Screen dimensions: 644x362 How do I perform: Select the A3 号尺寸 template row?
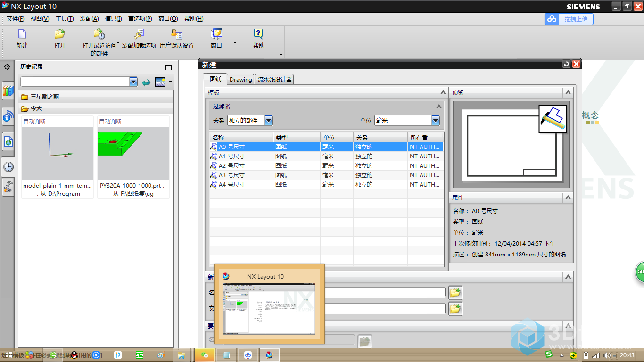coord(326,175)
